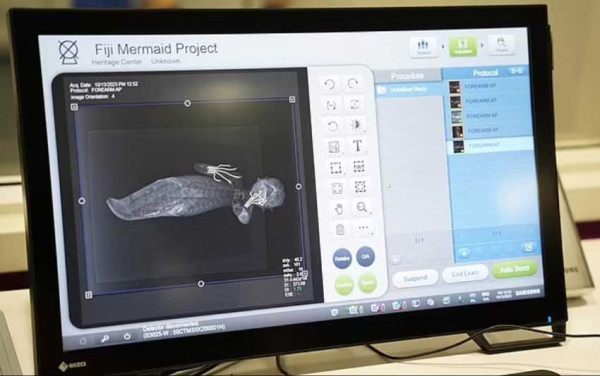Rotate the image clockwise
Image resolution: width=600 pixels, height=376 pixels.
coord(353,83)
